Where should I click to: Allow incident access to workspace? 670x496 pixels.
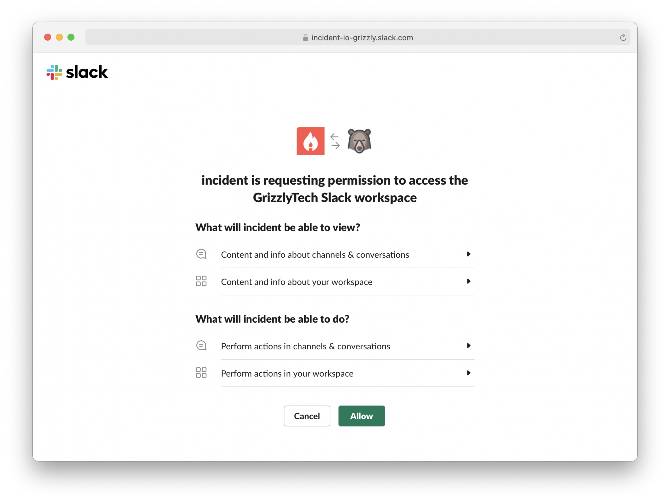click(361, 416)
